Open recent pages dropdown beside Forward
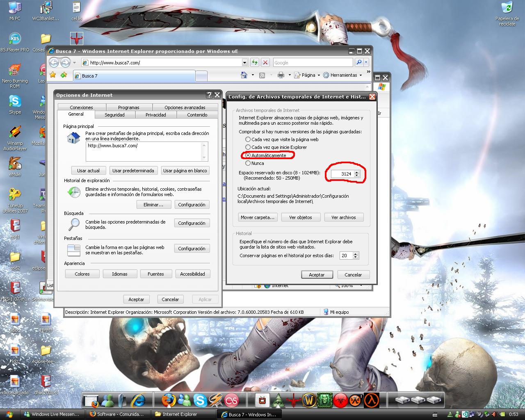Image resolution: width=525 pixels, height=420 pixels. [74, 63]
